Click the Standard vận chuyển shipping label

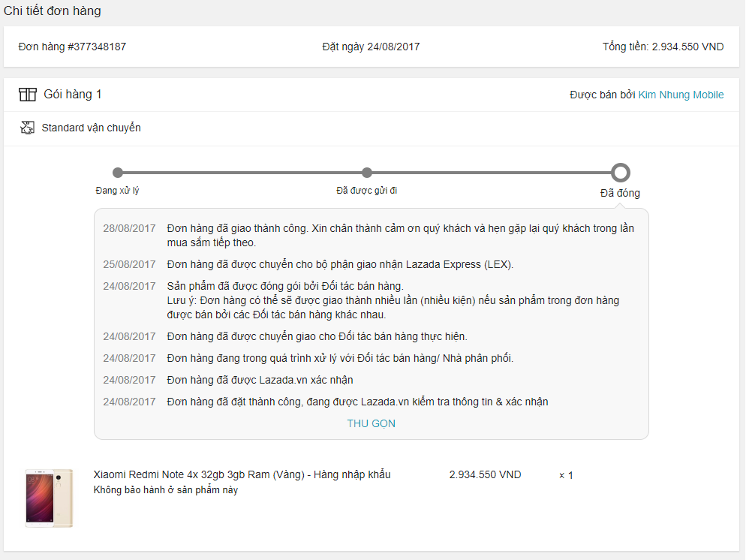point(91,128)
